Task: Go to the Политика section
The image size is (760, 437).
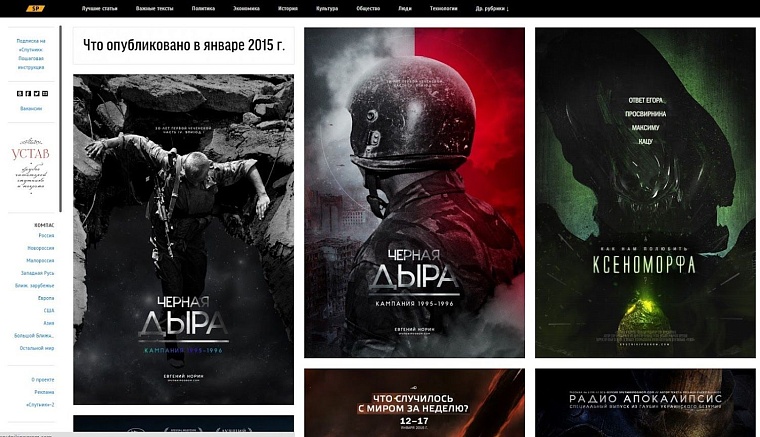Action: (203, 8)
